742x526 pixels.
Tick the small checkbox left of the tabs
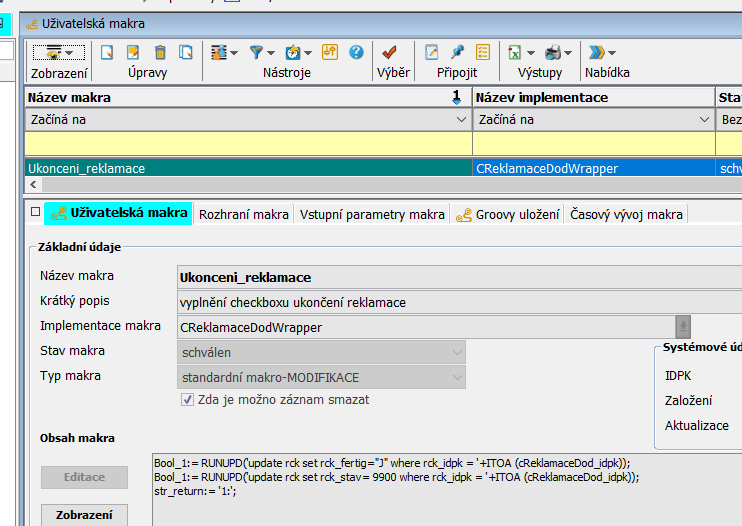[35, 213]
